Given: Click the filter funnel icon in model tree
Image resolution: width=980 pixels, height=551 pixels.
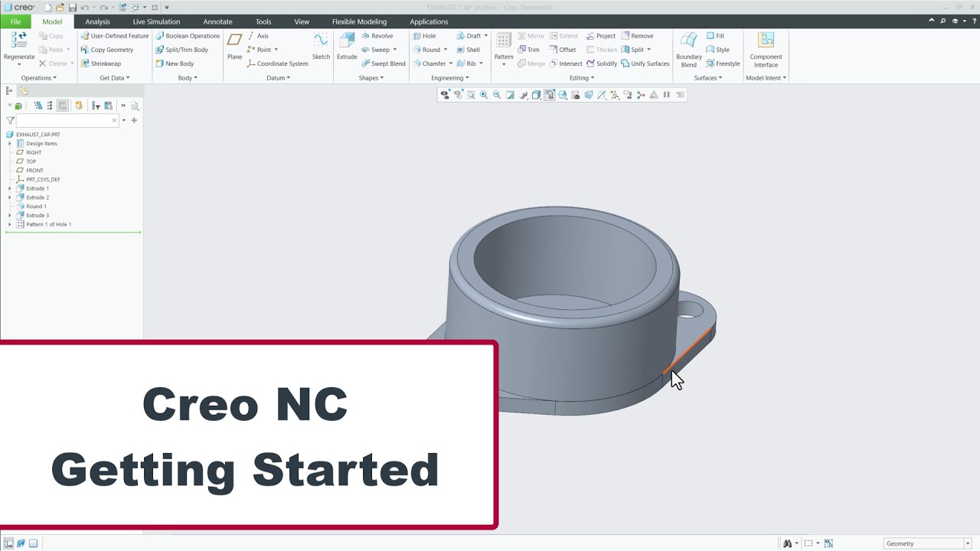Looking at the screenshot, I should tap(10, 120).
